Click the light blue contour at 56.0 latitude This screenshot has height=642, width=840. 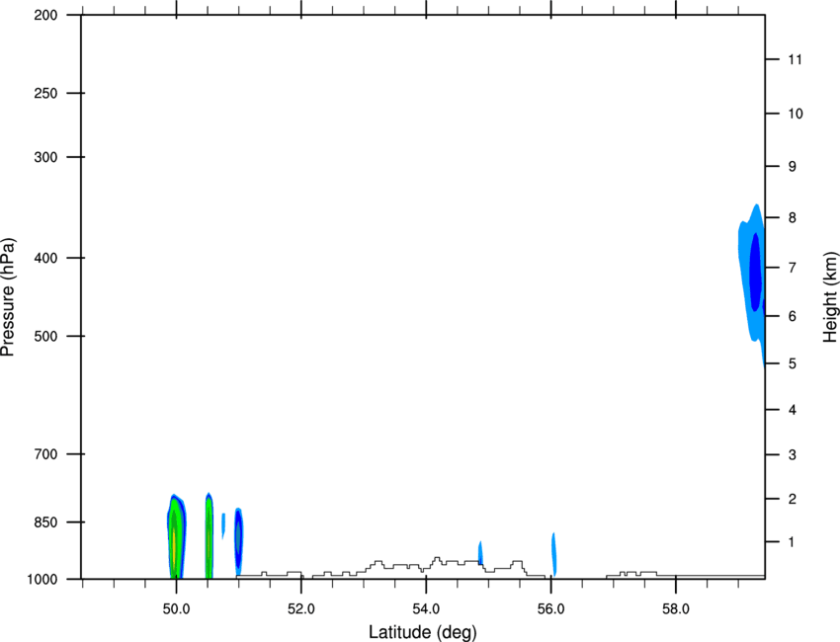(554, 555)
